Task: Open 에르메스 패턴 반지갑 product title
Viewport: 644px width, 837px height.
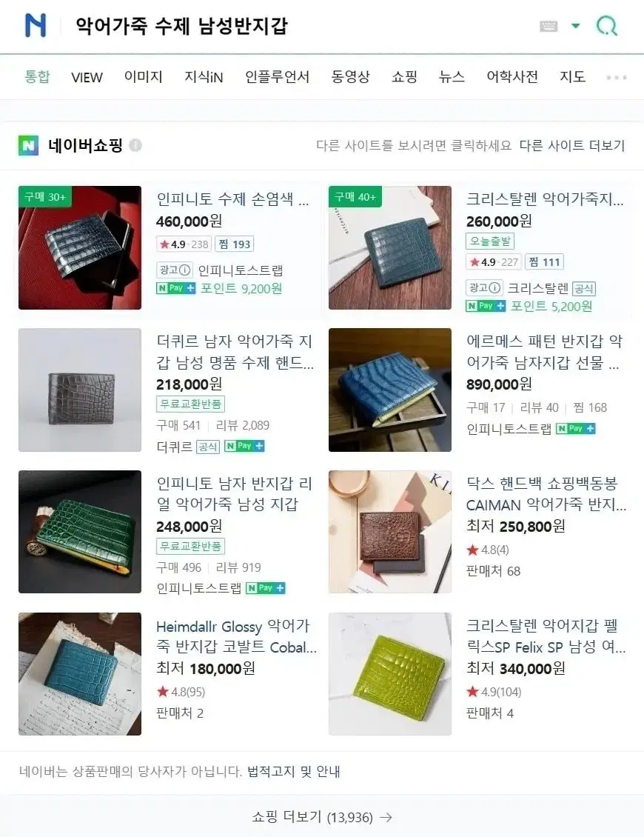Action: click(544, 352)
